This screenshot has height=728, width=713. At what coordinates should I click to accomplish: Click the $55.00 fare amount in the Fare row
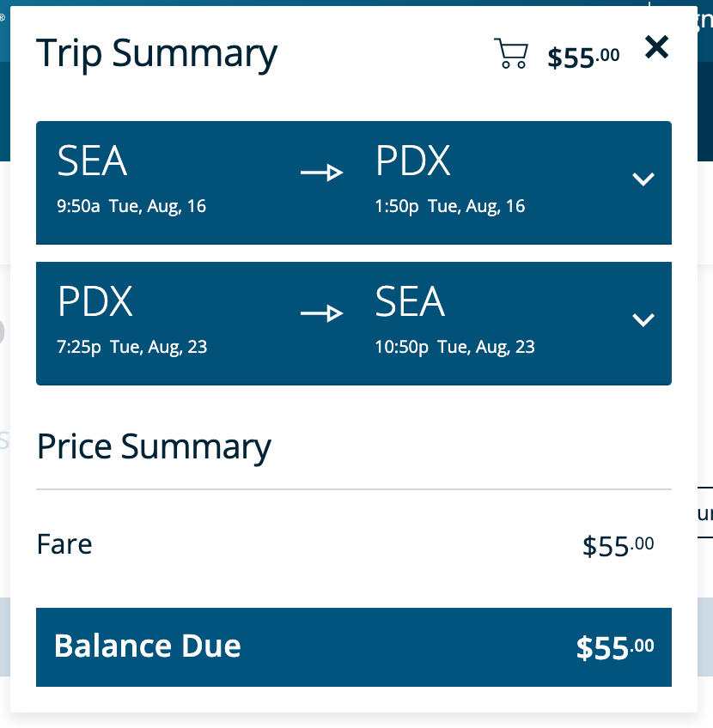(x=618, y=546)
